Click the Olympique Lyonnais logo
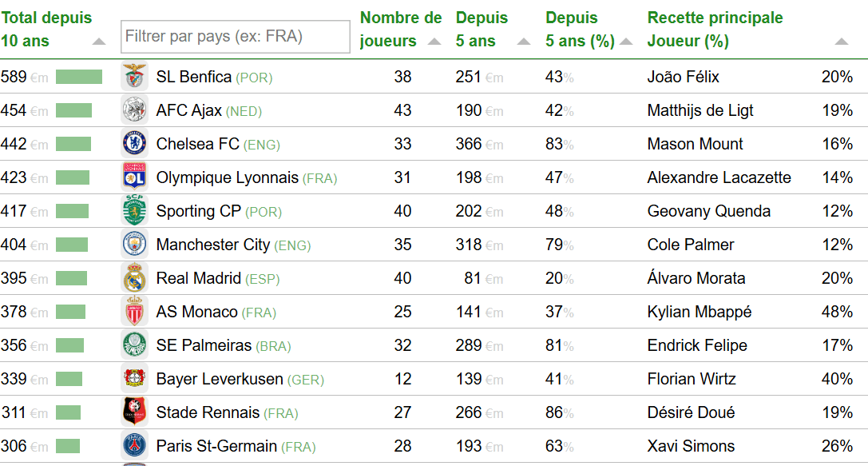This screenshot has width=868, height=466. pyautogui.click(x=134, y=177)
